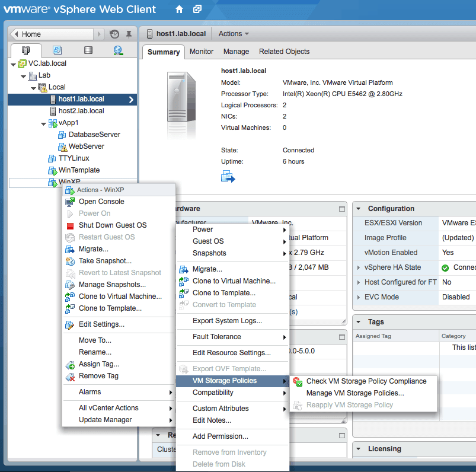Pin the navigator with the pushpin icon
Screen dimensions: 476x472
(x=129, y=34)
